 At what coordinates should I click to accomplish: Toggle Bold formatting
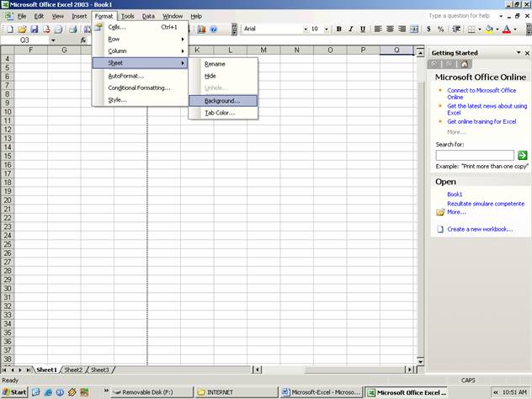[x=338, y=29]
